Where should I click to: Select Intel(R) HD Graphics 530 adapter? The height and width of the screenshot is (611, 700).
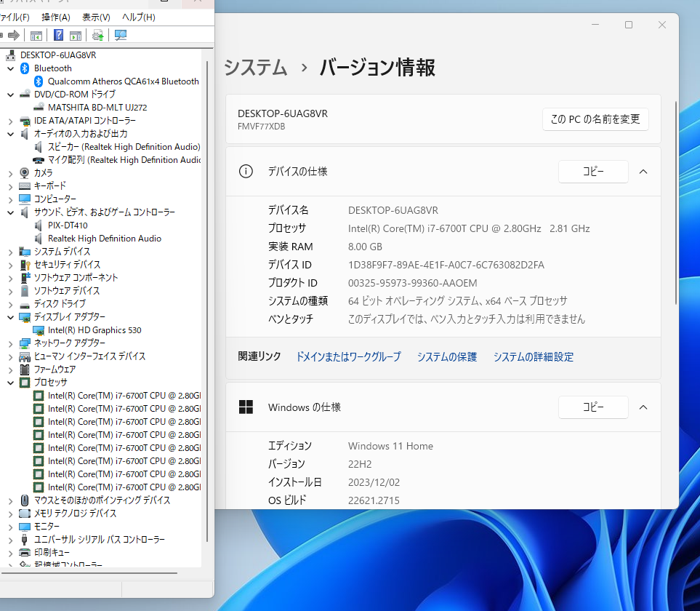point(94,330)
